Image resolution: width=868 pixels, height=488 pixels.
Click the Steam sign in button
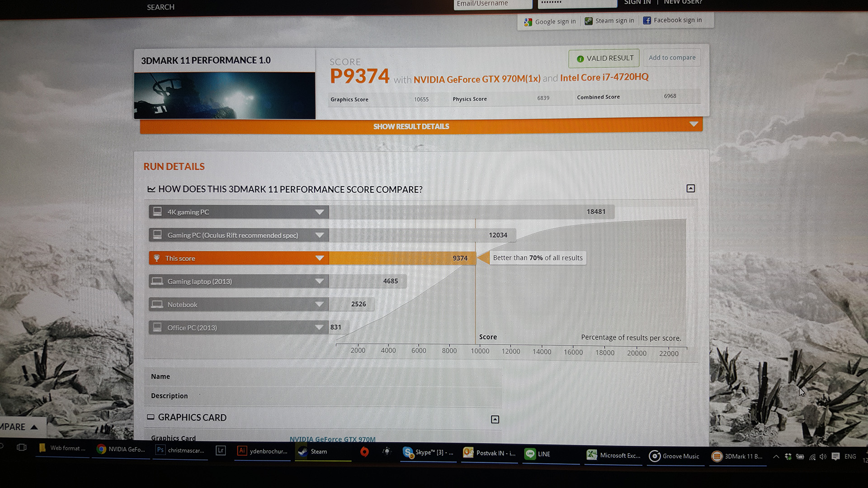(609, 21)
